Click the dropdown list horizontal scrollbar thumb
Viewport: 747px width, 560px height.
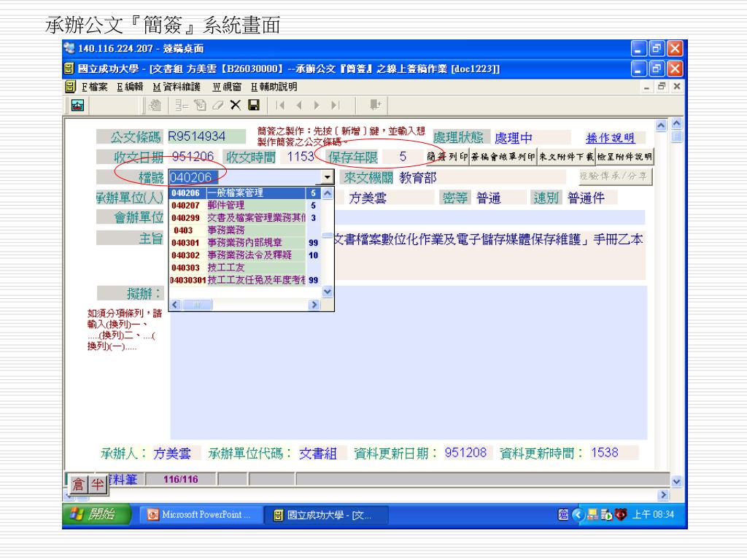click(x=197, y=305)
